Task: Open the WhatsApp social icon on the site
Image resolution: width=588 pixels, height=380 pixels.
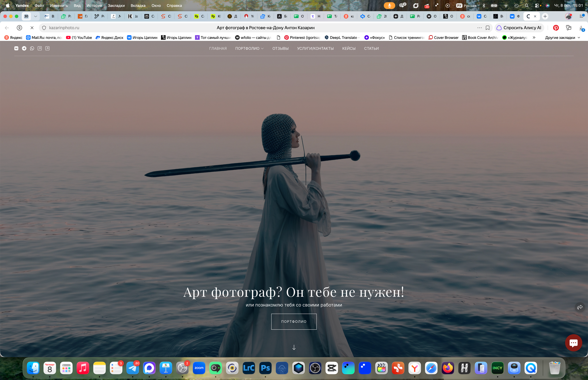Action: pos(32,48)
